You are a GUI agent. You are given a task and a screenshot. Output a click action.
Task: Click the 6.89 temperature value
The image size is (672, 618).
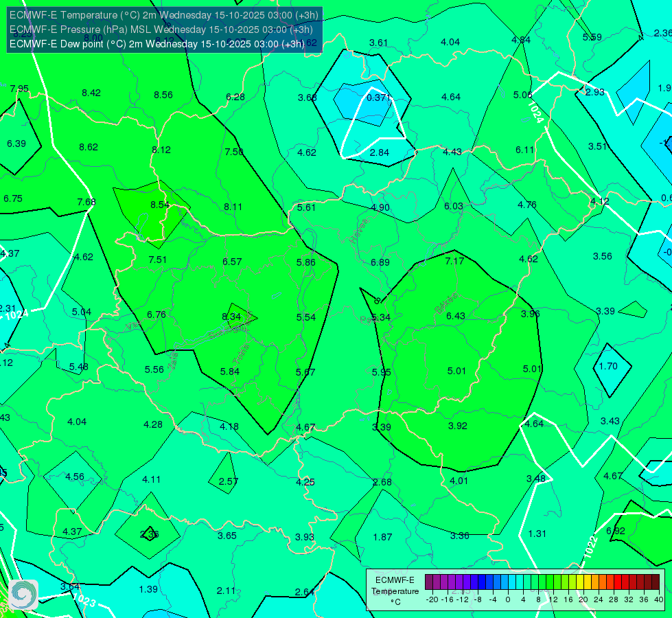380,262
